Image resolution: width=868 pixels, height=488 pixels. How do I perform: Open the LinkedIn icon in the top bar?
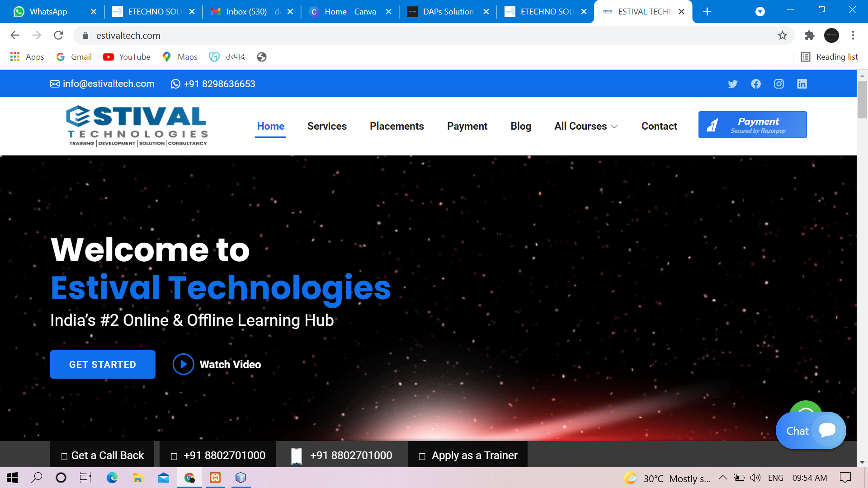pos(802,84)
